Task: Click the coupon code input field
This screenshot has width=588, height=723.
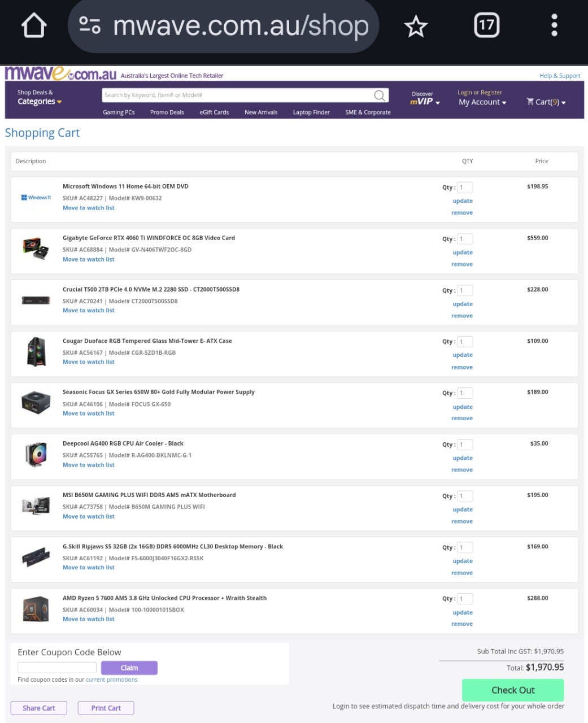Action: pyautogui.click(x=57, y=668)
